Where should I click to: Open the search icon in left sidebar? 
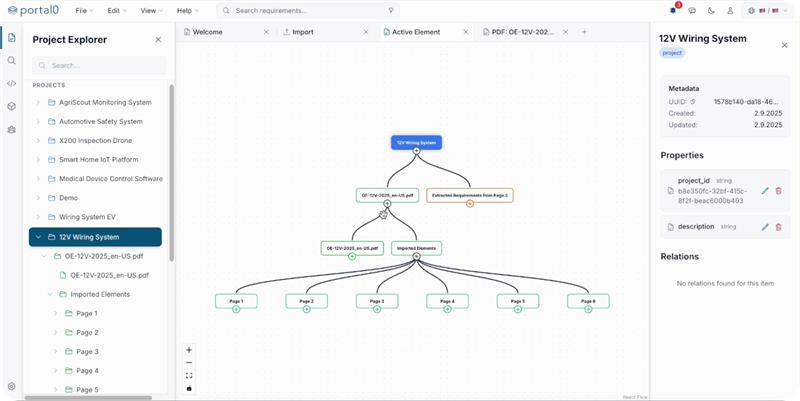[x=12, y=61]
